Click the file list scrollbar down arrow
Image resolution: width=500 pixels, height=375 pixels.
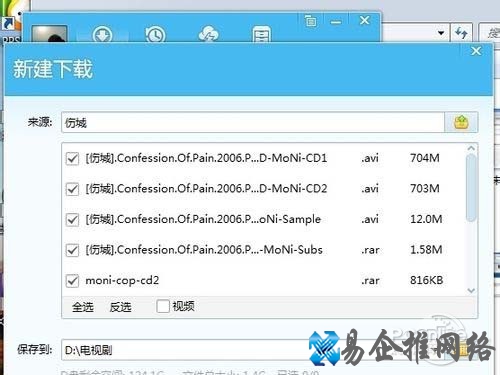pos(471,291)
